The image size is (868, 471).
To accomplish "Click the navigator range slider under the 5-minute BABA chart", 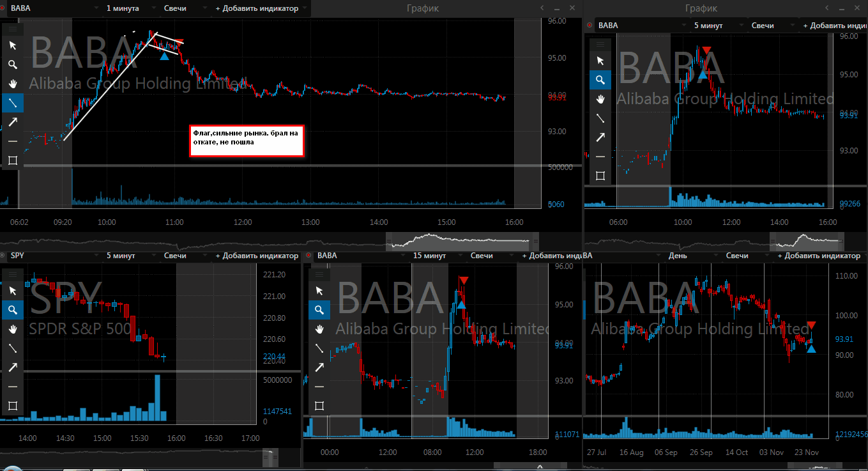I will point(807,241).
